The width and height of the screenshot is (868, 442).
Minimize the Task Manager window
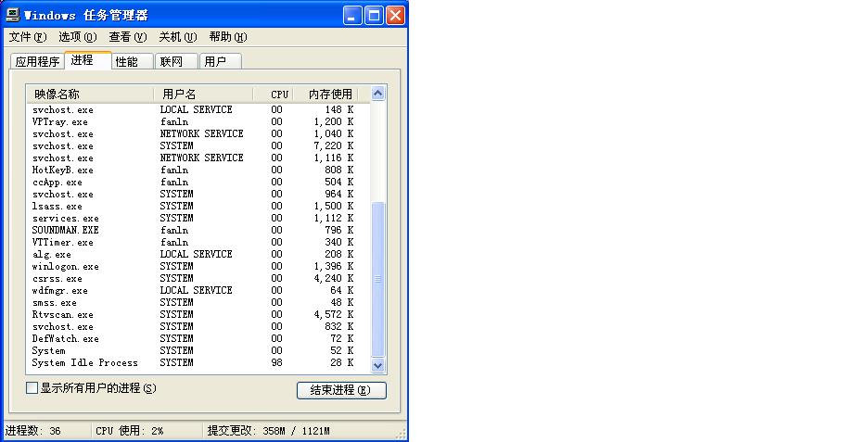pos(352,16)
